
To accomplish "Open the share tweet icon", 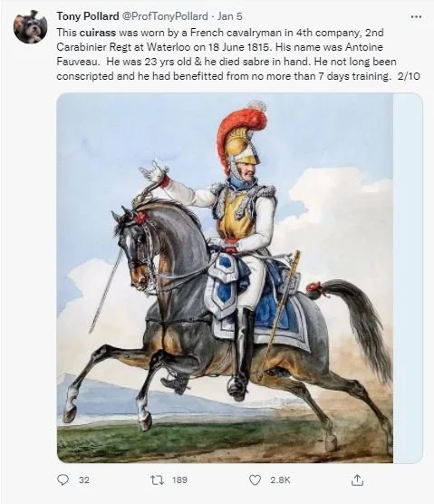I will [357, 480].
